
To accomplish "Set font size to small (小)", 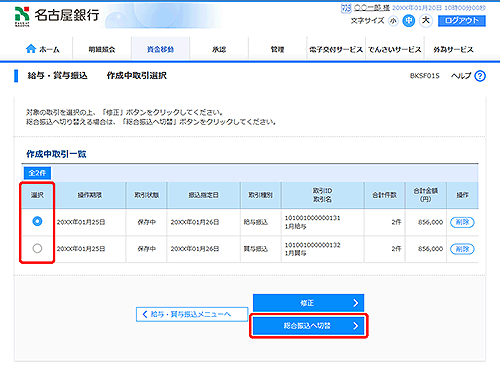I will click(394, 21).
